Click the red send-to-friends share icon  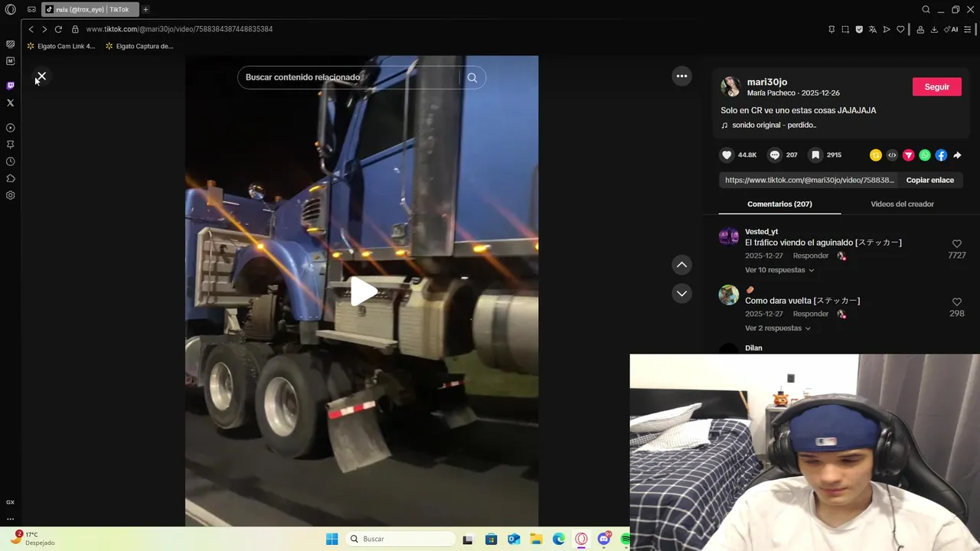[909, 155]
